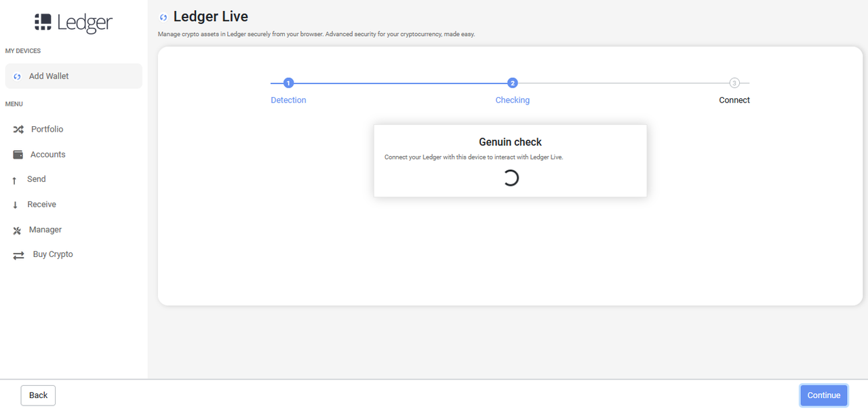Open the Accounts menu item
This screenshot has width=868, height=411.
tap(47, 155)
